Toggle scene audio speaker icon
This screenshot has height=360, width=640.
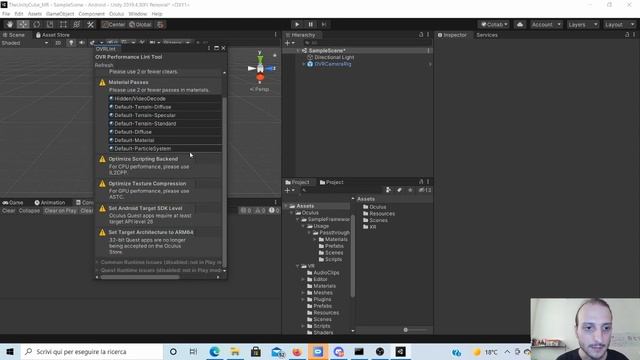pos(82,43)
